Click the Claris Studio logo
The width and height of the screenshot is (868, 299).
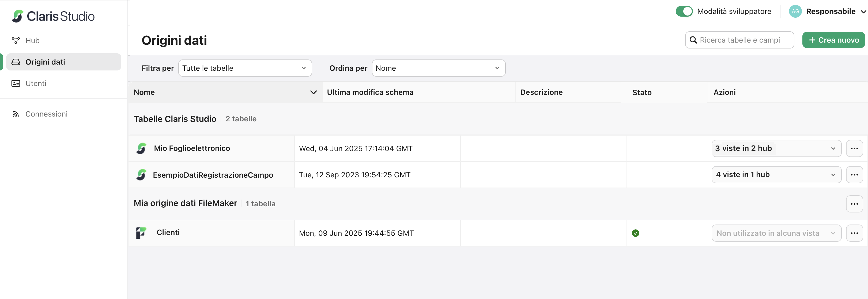click(x=53, y=16)
